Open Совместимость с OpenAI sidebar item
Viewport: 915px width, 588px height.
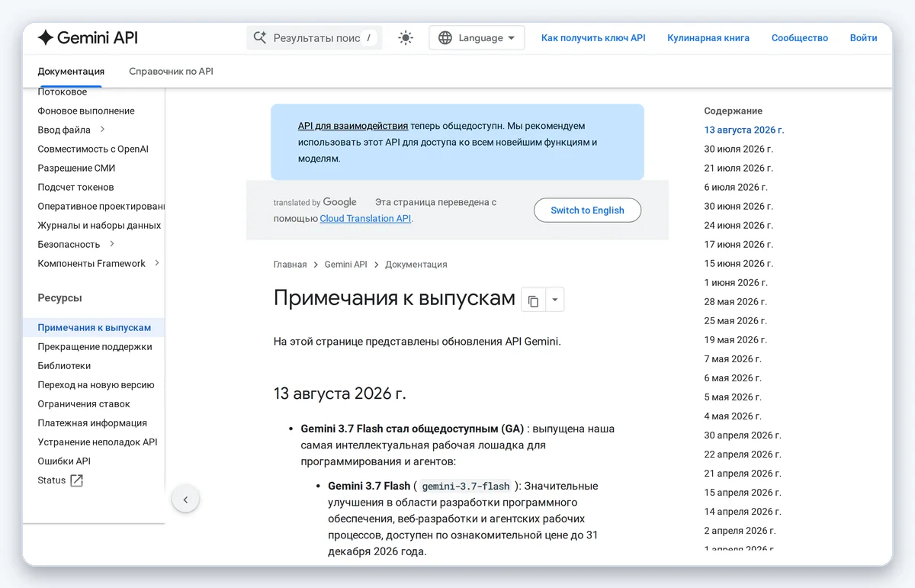coord(93,149)
